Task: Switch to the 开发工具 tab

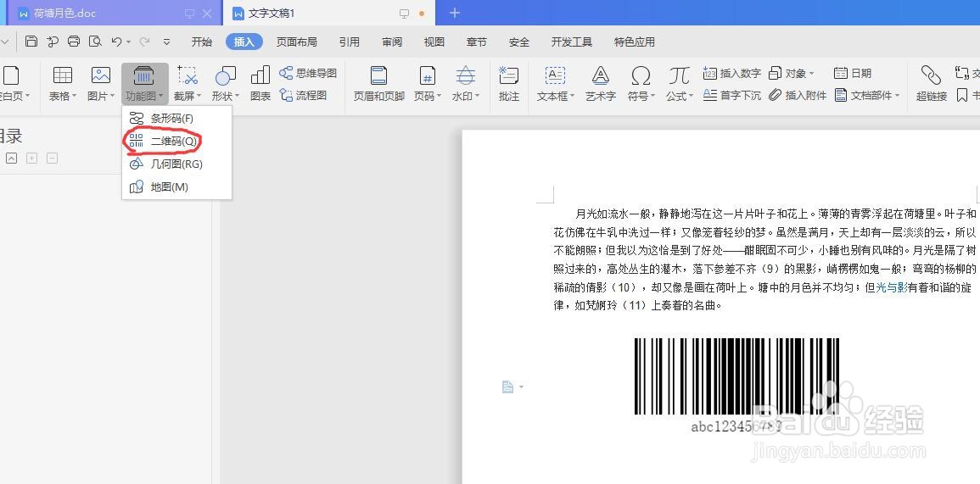Action: [572, 42]
